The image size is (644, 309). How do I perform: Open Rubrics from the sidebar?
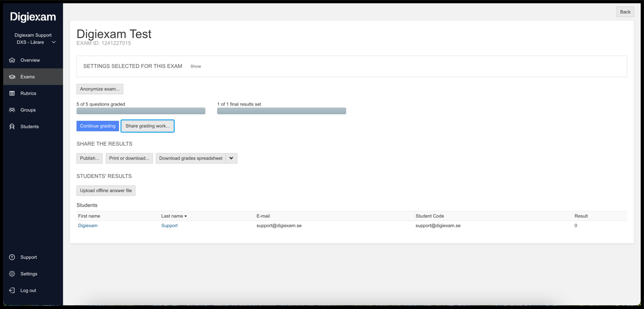[33, 93]
